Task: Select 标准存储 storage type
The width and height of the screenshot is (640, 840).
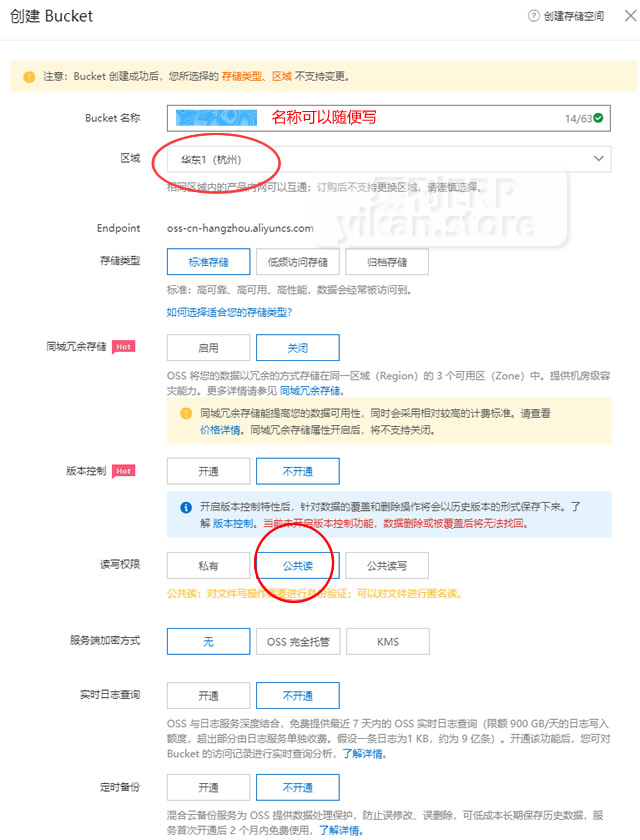Action: click(208, 262)
